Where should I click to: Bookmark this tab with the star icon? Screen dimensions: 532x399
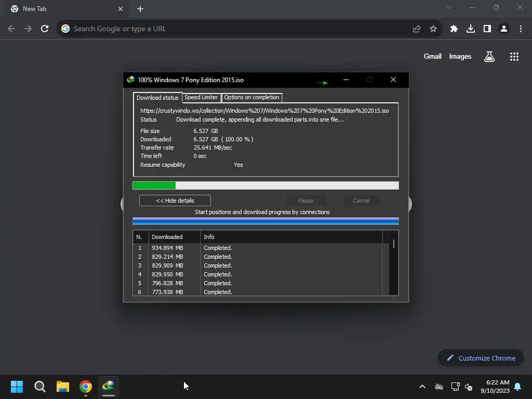click(x=433, y=29)
